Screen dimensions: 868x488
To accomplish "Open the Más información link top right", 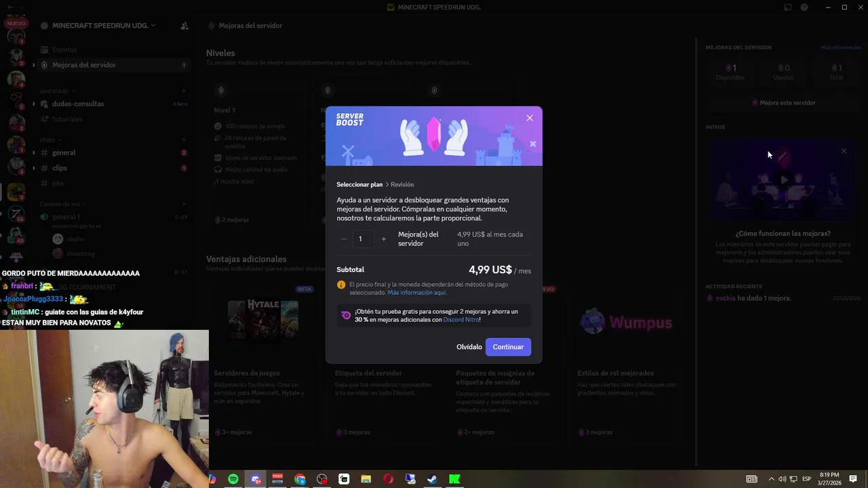I will [x=840, y=47].
